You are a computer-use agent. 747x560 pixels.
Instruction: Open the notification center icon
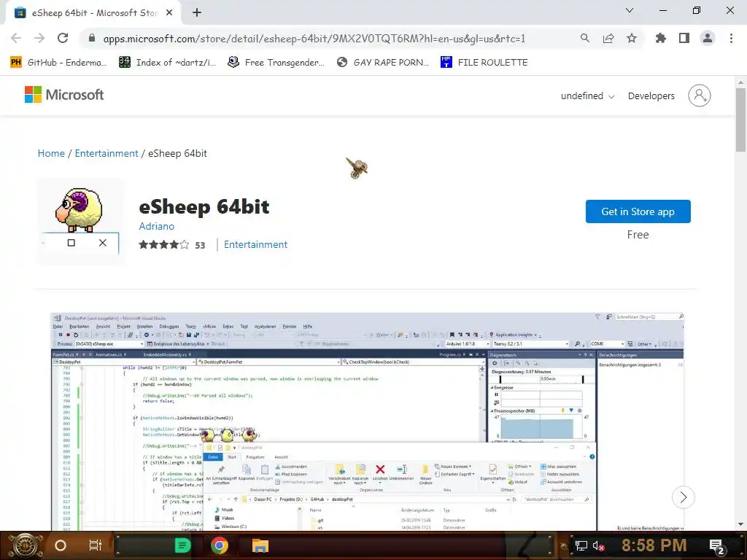(716, 546)
